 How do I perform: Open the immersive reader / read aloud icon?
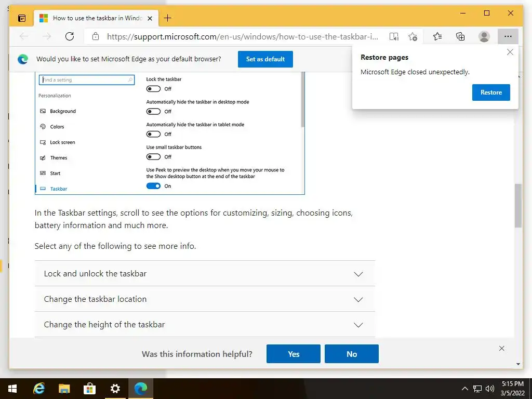(394, 36)
